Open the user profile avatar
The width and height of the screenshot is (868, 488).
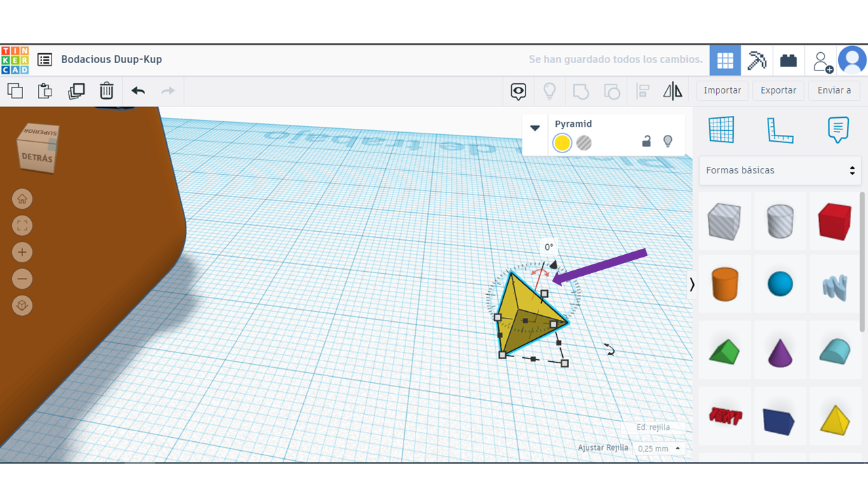[852, 60]
